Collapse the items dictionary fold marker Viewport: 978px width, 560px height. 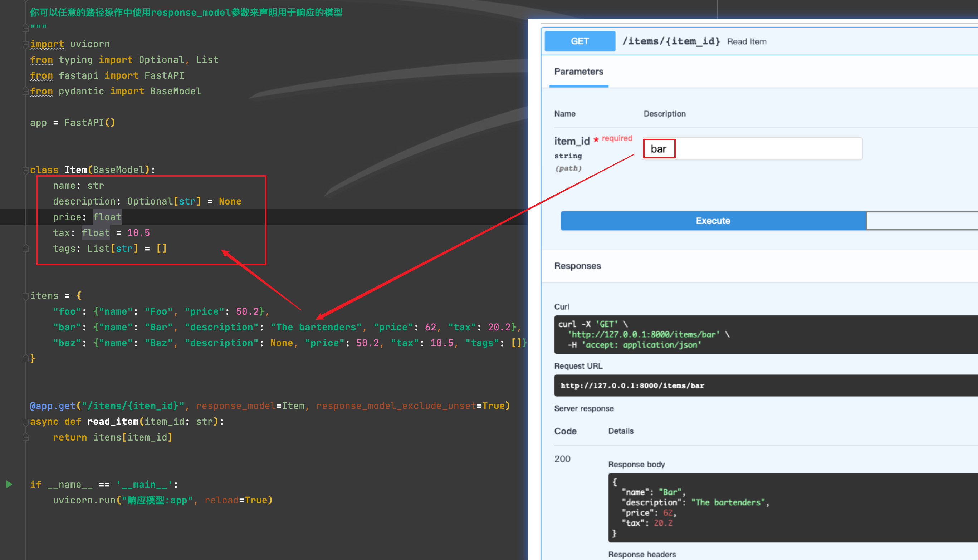pyautogui.click(x=26, y=296)
